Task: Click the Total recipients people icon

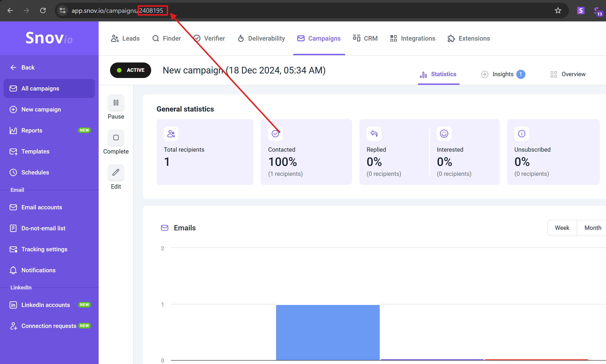Action: coord(171,134)
